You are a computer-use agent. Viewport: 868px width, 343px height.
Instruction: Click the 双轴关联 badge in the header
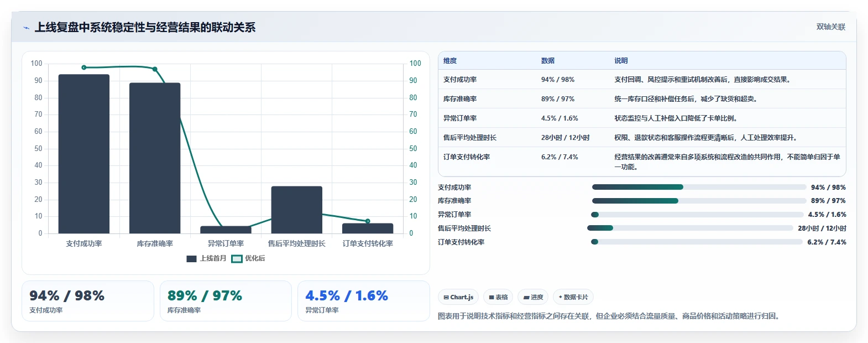831,27
